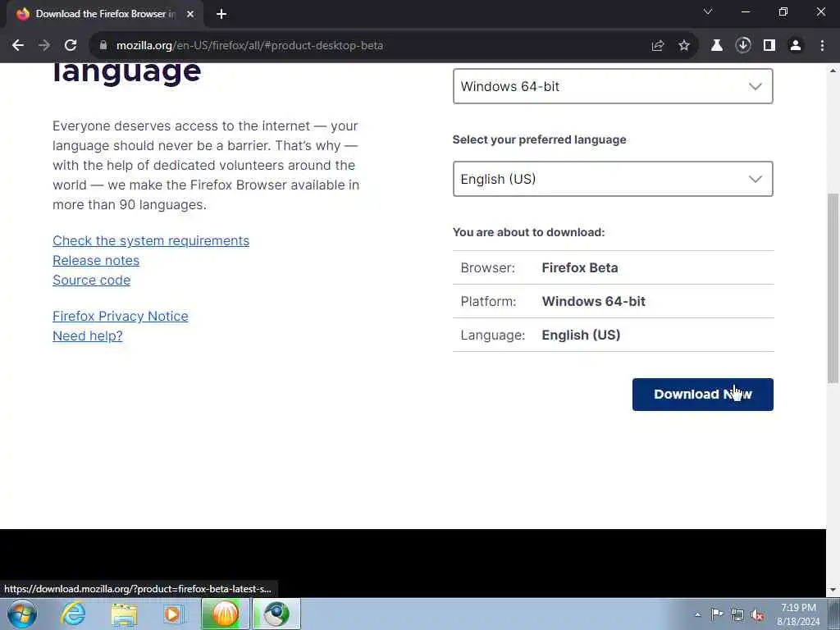Open the network tray icon
This screenshot has width=840, height=630.
click(737, 614)
